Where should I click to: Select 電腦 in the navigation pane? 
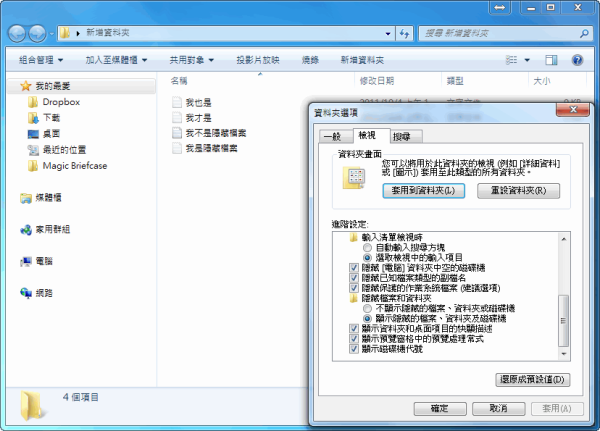44,261
